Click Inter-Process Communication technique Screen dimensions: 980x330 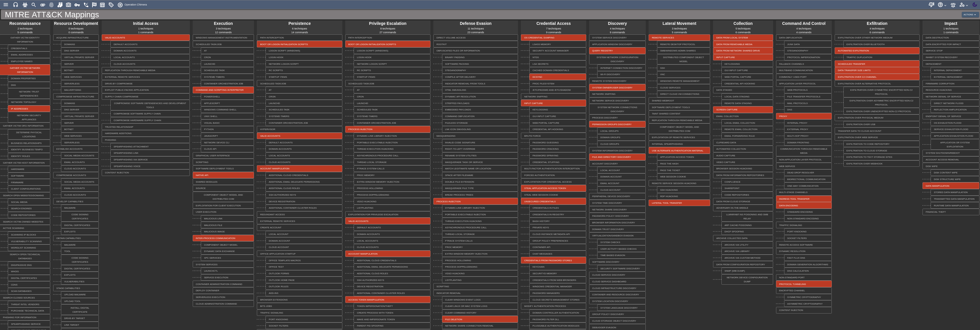(x=223, y=238)
